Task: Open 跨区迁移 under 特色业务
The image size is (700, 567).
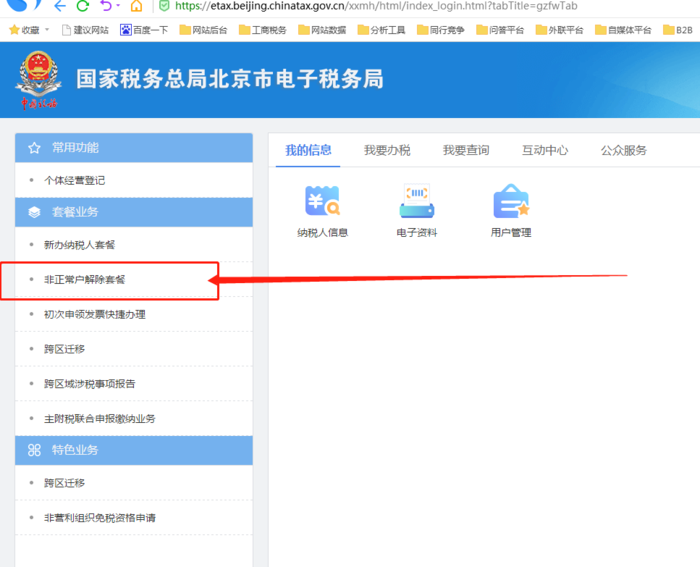Action: [x=64, y=483]
